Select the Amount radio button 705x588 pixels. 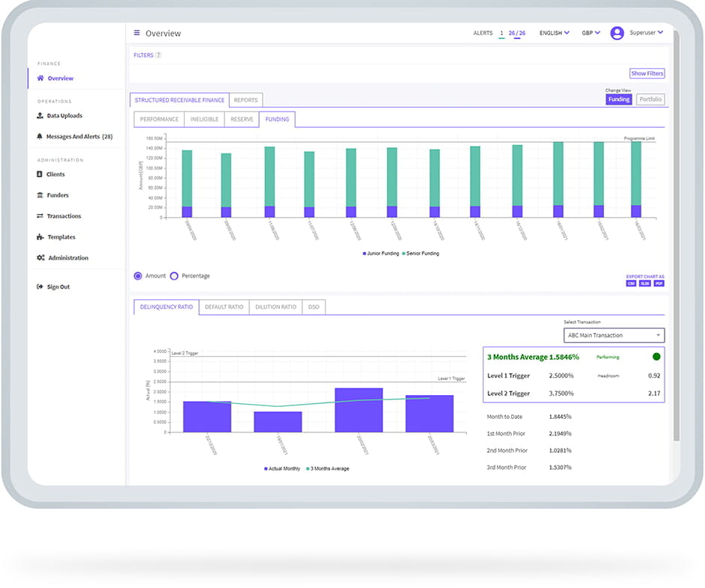coord(138,275)
